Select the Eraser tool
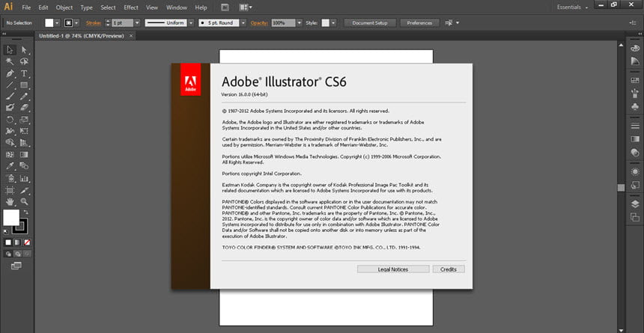Image resolution: width=644 pixels, height=333 pixels. click(x=24, y=108)
